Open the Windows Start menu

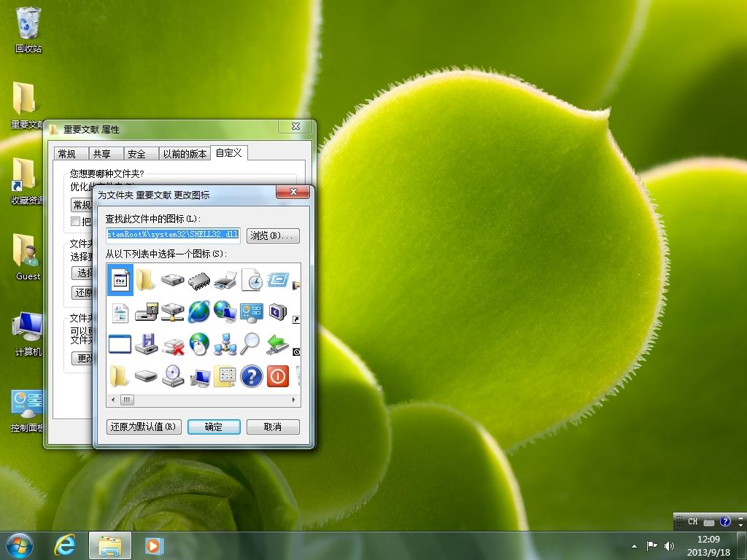click(x=20, y=545)
